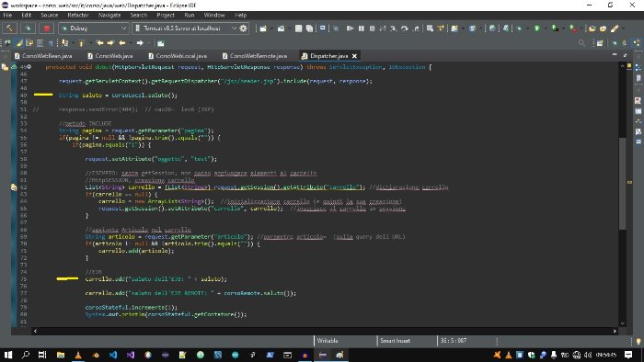The width and height of the screenshot is (644, 362).
Task: Open Visual Studio Code from taskbar
Action: tap(113, 355)
